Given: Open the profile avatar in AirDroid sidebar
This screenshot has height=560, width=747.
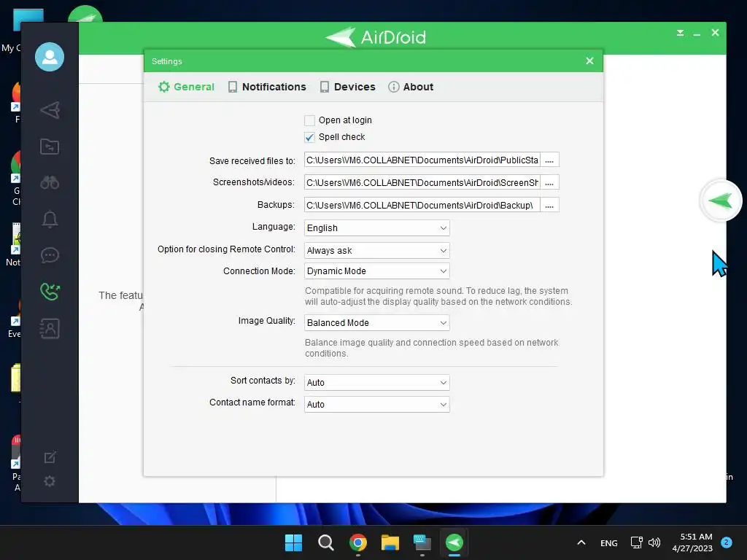Looking at the screenshot, I should [50, 57].
